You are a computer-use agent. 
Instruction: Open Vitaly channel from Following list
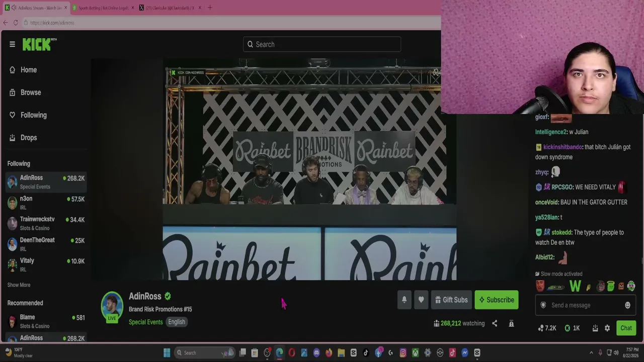[46, 264]
